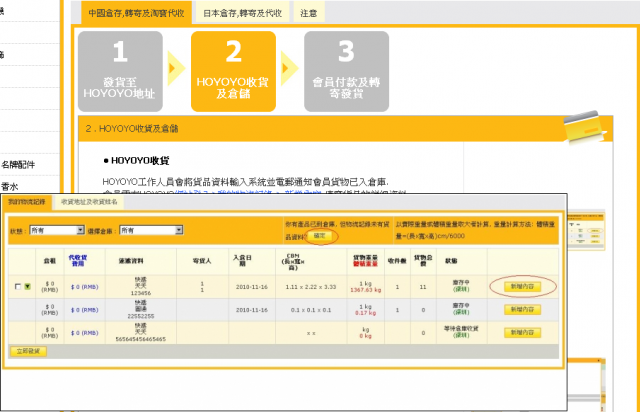Open green link under 等待倉庫收貨 status
640x412 pixels.
pyautogui.click(x=461, y=335)
